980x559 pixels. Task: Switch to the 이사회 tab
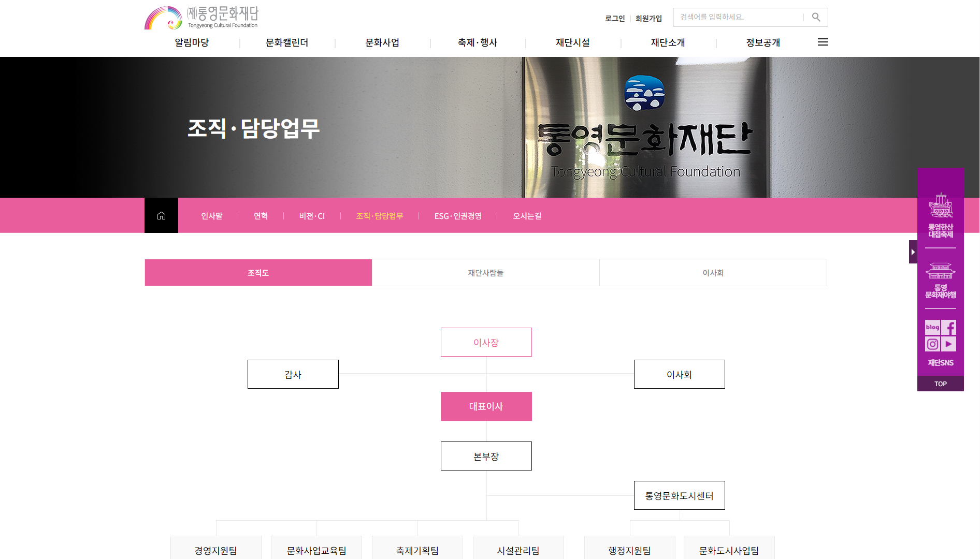(x=713, y=273)
